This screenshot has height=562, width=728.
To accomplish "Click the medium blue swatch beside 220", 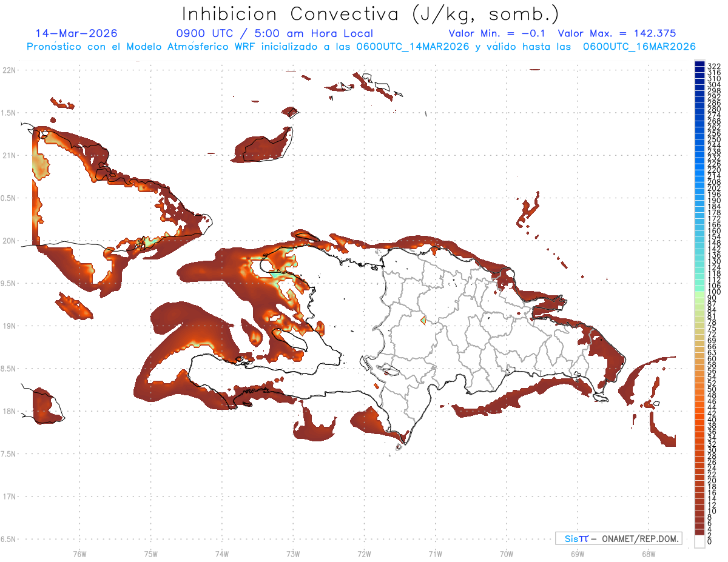I will pos(699,171).
